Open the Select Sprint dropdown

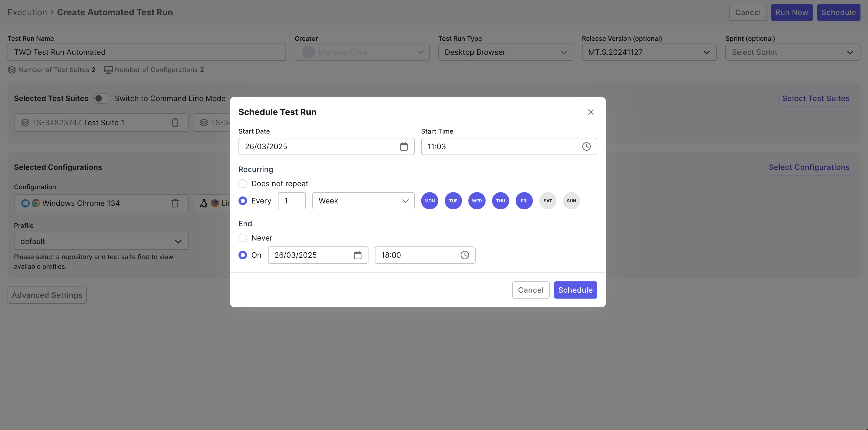793,52
